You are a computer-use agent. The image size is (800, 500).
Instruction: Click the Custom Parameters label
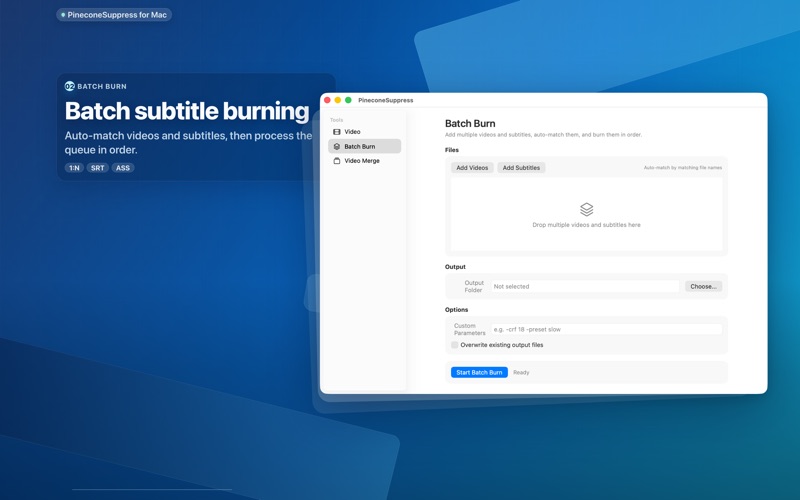point(469,330)
